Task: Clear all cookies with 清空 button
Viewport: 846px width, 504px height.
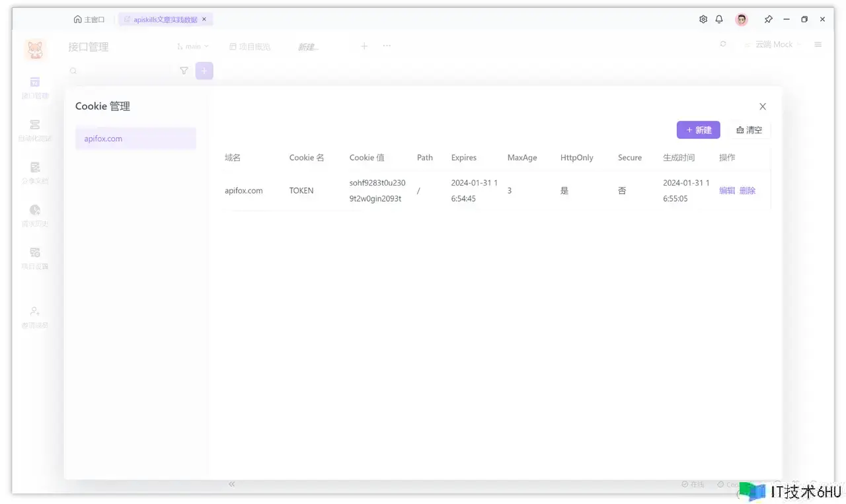Action: tap(749, 130)
